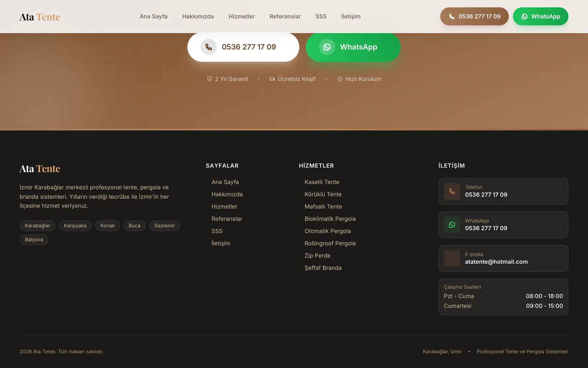588x368 pixels.
Task: Click the Karşıyaka district tag
Action: pyautogui.click(x=75, y=226)
